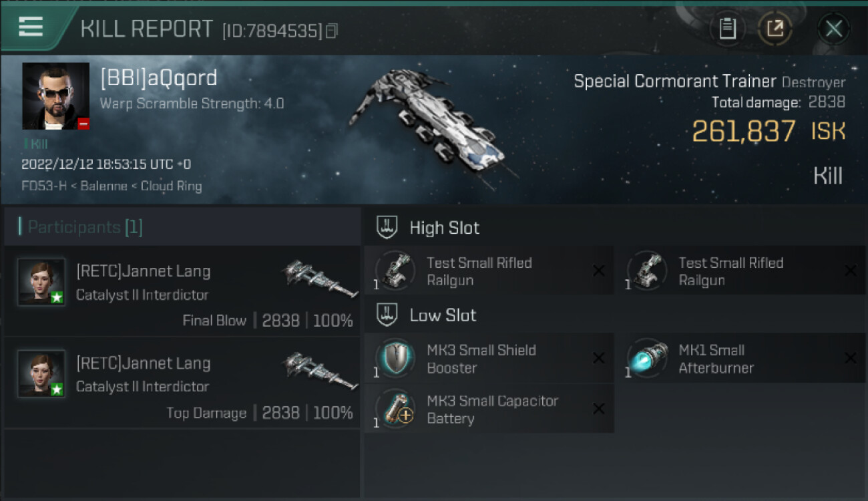
Task: Click the High Slot section header
Action: click(x=444, y=228)
